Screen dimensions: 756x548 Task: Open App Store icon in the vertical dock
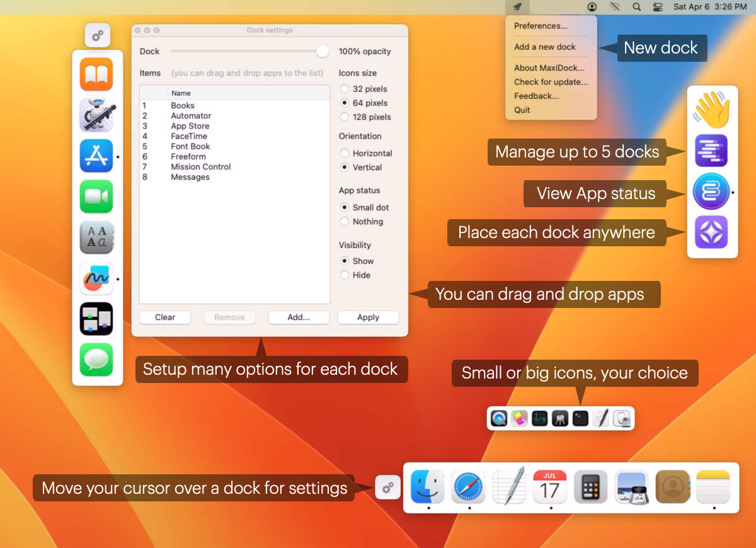point(96,156)
